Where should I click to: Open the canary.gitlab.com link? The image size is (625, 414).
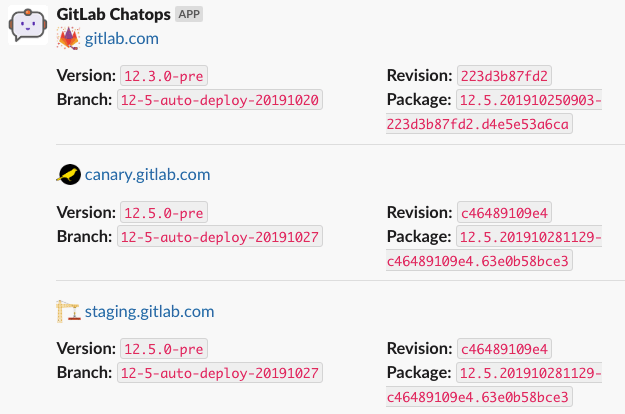point(147,175)
